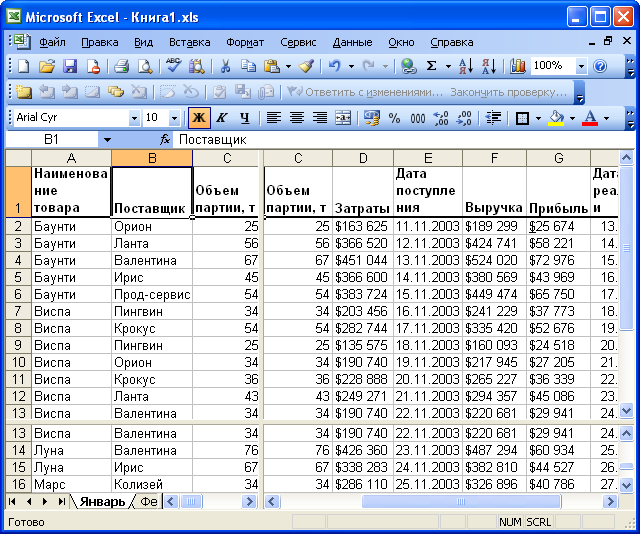Align text left
This screenshot has width=640, height=534.
(273, 118)
